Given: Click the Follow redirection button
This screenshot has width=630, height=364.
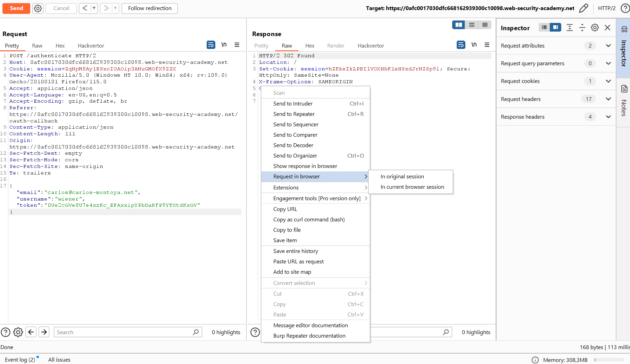Looking at the screenshot, I should point(150,8).
